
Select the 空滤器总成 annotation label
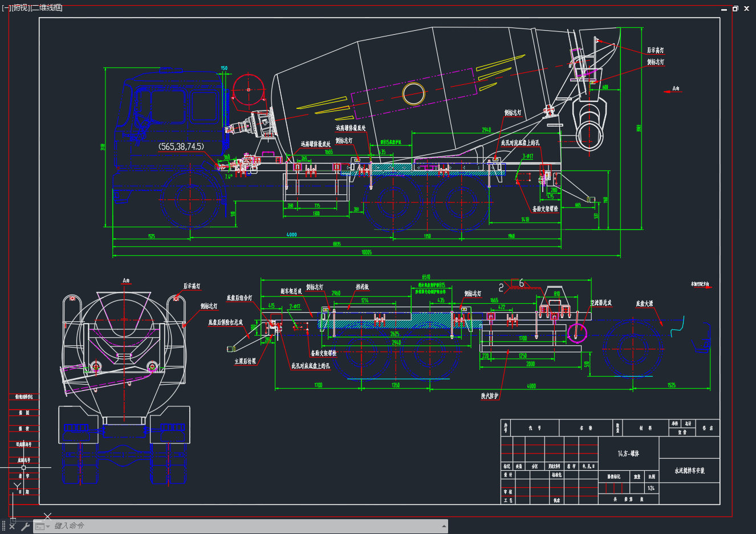pyautogui.click(x=601, y=303)
